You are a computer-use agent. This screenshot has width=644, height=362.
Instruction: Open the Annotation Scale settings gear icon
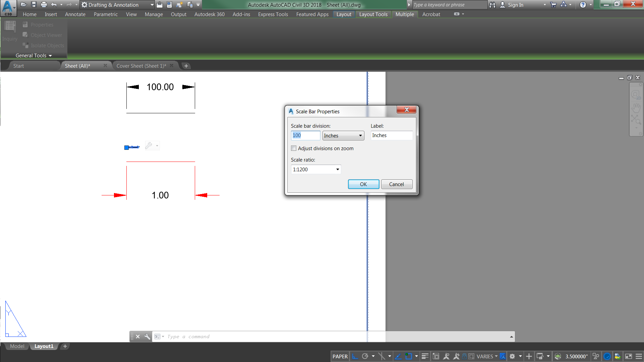(512, 356)
